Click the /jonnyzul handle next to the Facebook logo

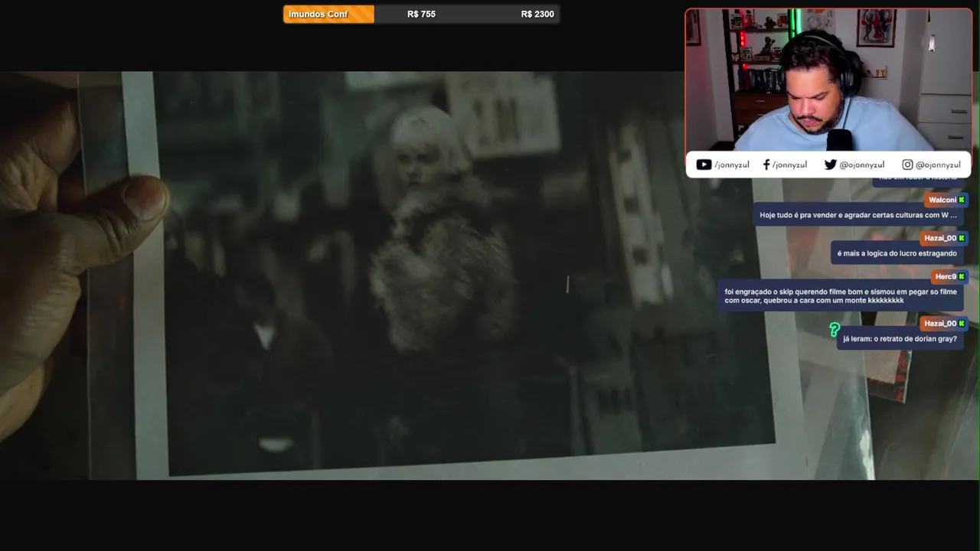pyautogui.click(x=789, y=165)
